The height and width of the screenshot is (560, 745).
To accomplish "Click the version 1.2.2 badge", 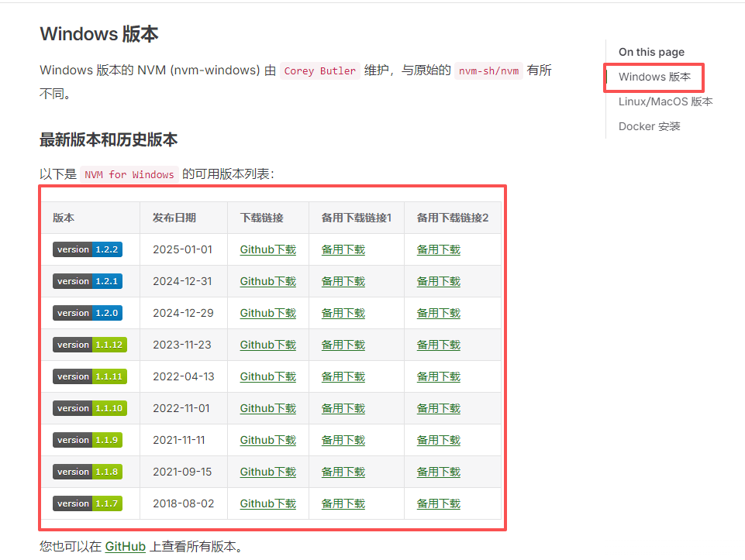I will 88,249.
